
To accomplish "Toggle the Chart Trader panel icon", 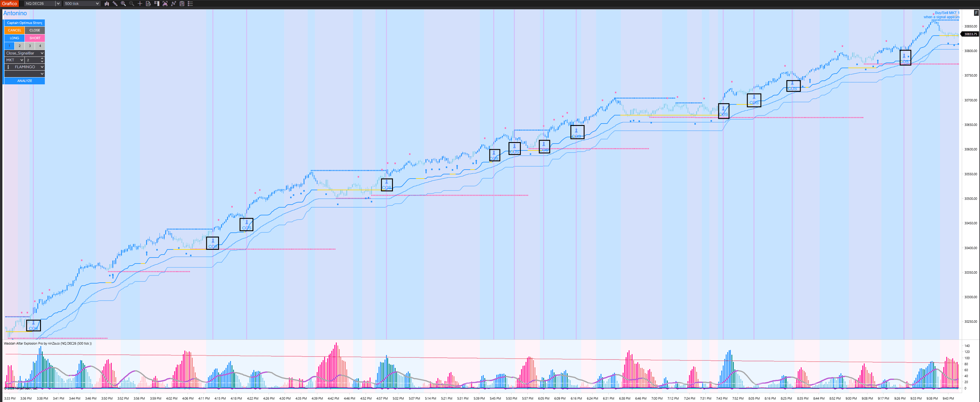I will pos(157,3).
